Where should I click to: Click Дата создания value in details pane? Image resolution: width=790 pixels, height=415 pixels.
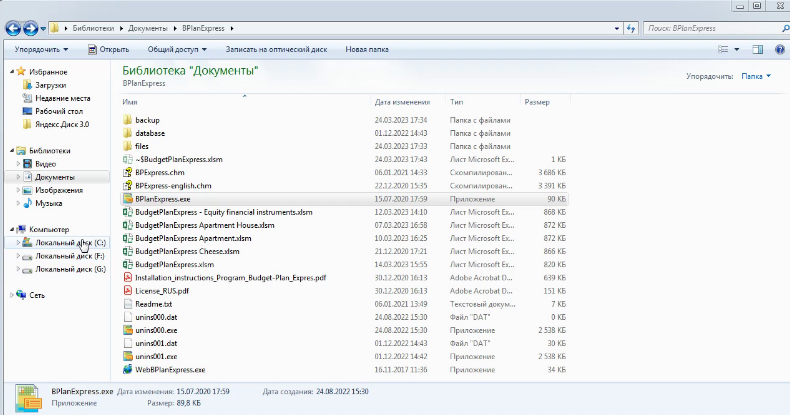(x=342, y=391)
